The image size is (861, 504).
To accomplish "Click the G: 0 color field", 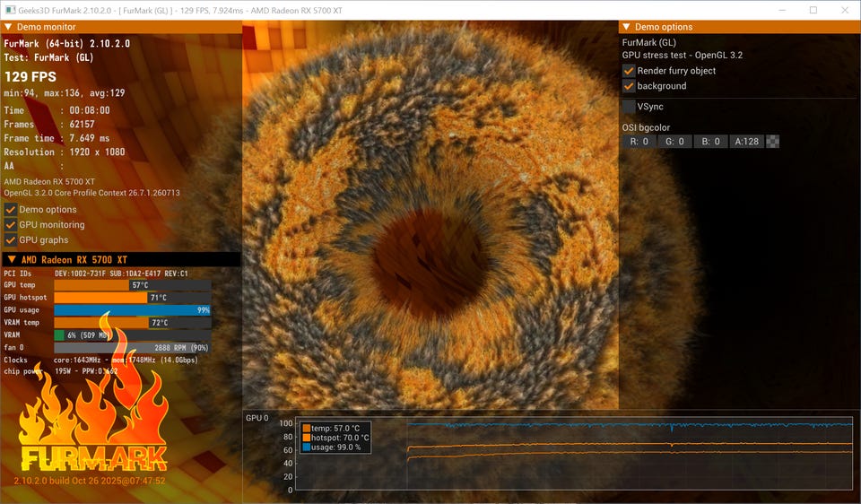I will [x=674, y=142].
